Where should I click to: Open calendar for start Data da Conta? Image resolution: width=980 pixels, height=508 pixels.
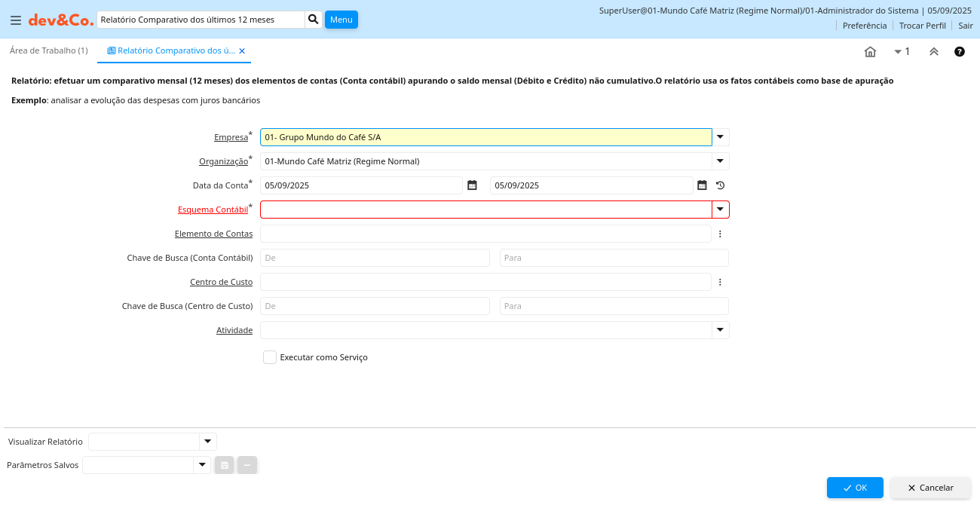(472, 185)
